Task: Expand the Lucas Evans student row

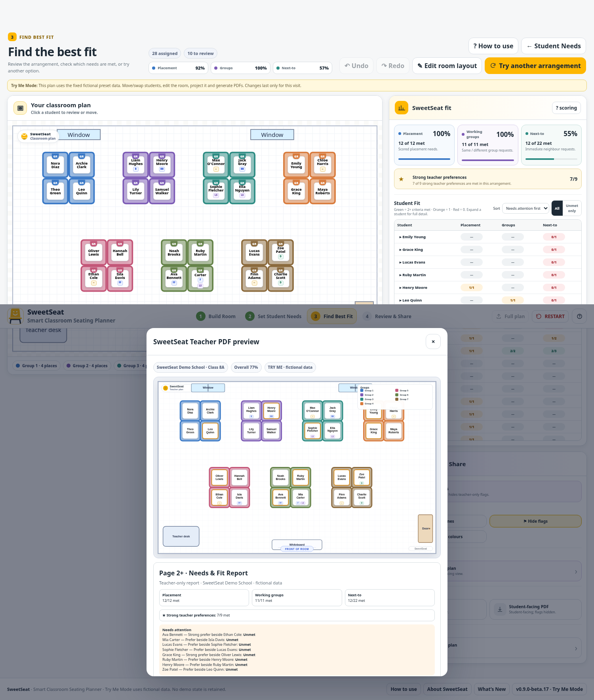Action: tap(488, 262)
